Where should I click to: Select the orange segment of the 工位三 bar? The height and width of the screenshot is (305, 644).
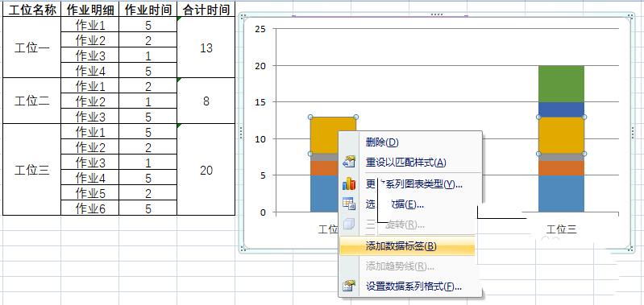pyautogui.click(x=561, y=168)
